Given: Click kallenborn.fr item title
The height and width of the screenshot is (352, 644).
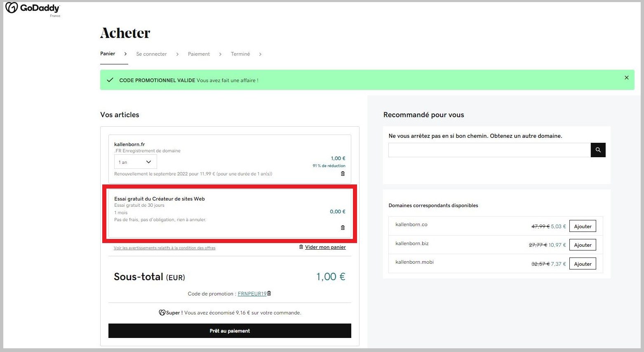Looking at the screenshot, I should click(129, 144).
